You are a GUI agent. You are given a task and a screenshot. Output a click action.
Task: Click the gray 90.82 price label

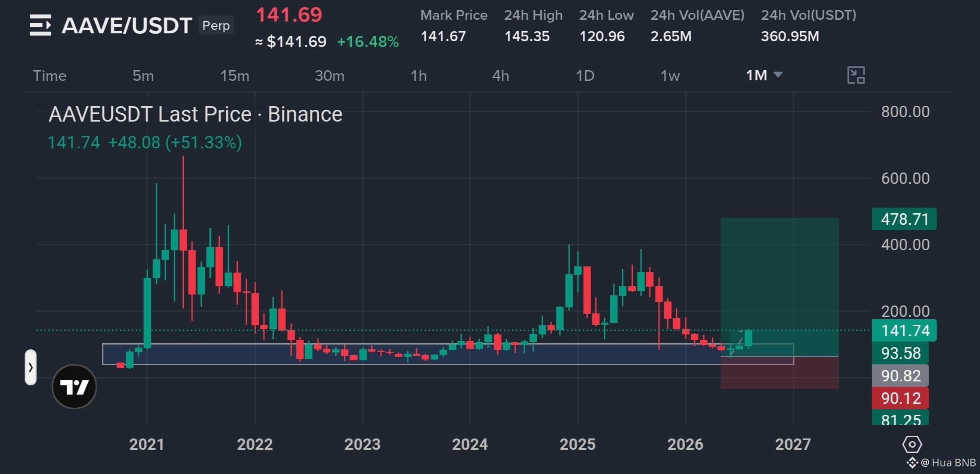click(900, 376)
